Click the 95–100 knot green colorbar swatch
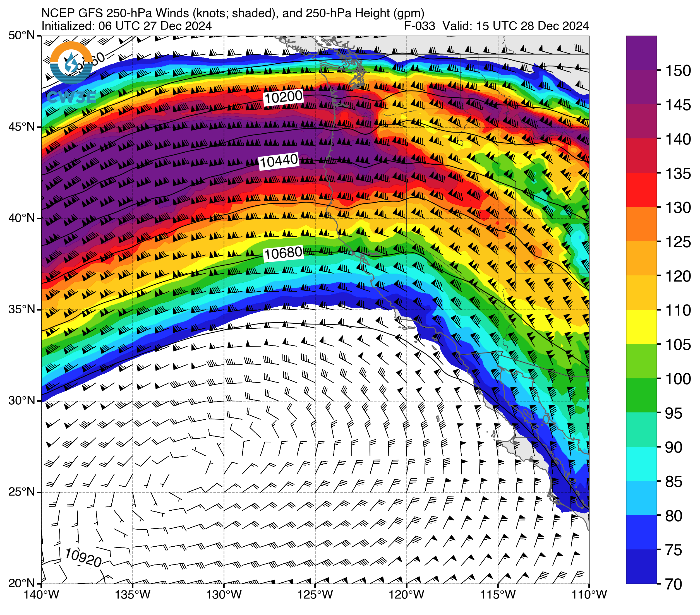700x615 pixels. tap(641, 395)
